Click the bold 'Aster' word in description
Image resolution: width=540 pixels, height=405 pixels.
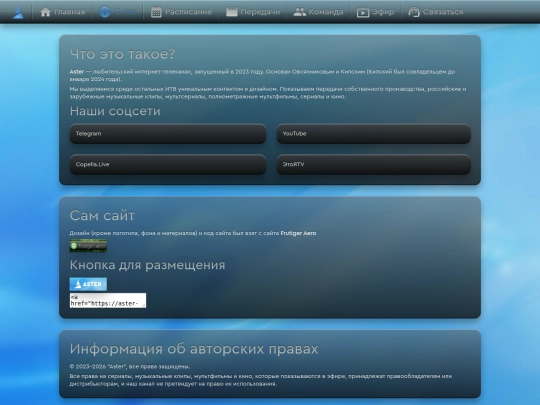point(77,72)
